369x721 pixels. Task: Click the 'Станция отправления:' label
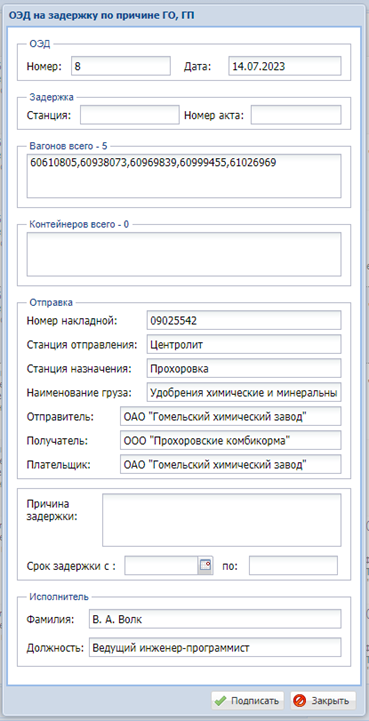(x=82, y=344)
